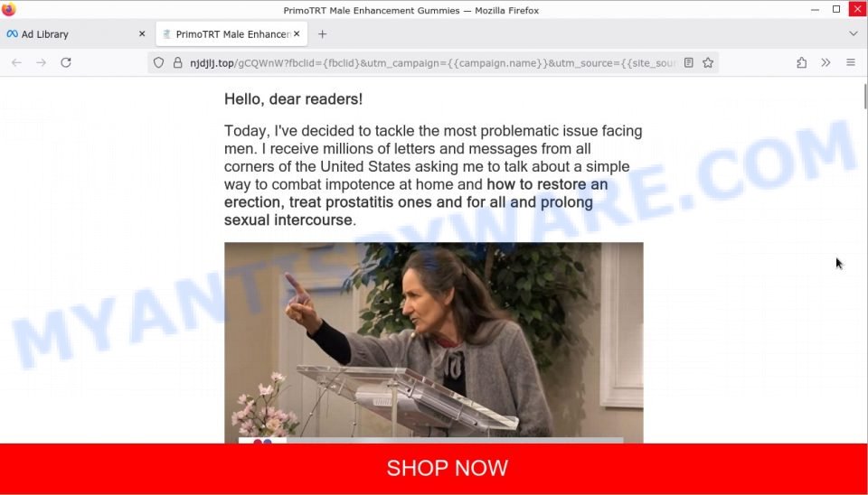Close the Ad Library tab
Image resolution: width=868 pixels, height=495 pixels.
pos(142,33)
